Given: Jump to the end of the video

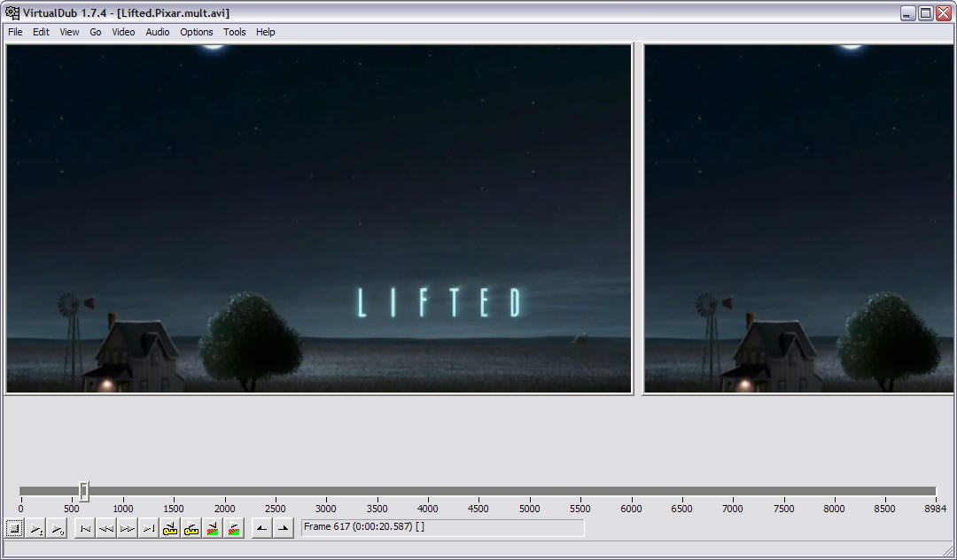Looking at the screenshot, I should [x=148, y=528].
